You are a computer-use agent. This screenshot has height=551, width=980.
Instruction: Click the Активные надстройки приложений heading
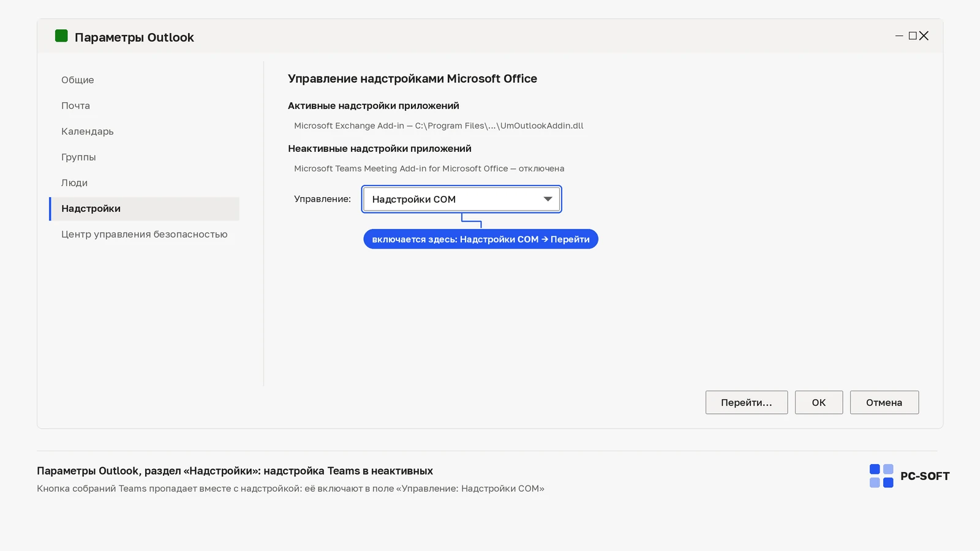coord(374,106)
